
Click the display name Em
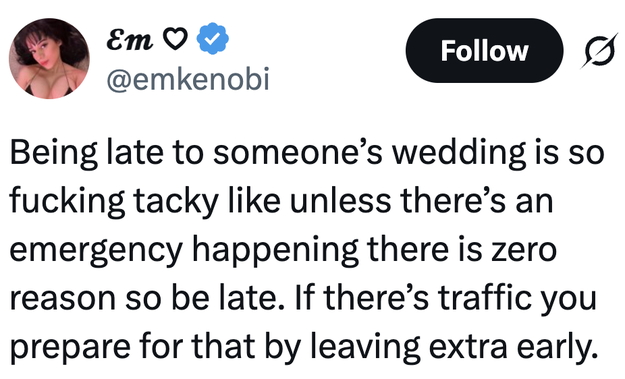[x=130, y=39]
